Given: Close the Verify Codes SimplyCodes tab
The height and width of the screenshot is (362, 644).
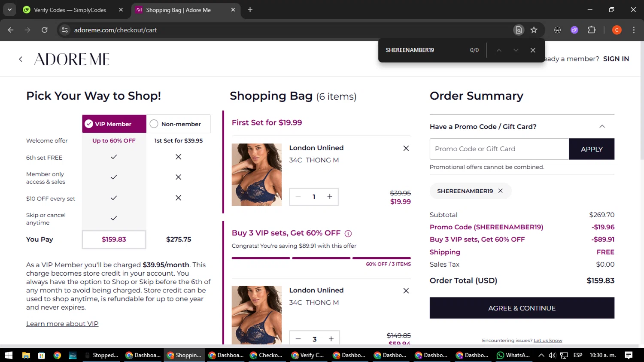Looking at the screenshot, I should click(x=121, y=10).
